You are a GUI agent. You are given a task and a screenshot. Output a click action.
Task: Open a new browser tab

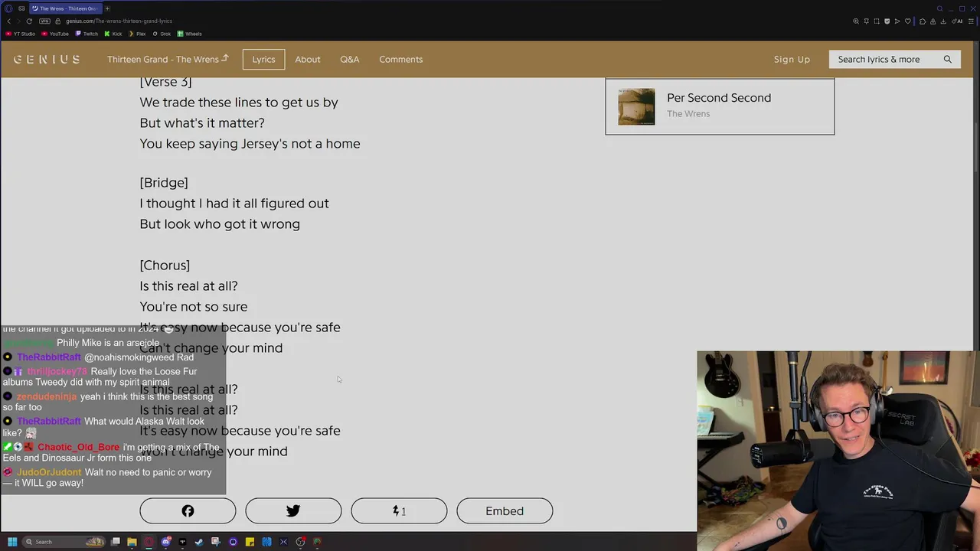point(107,8)
